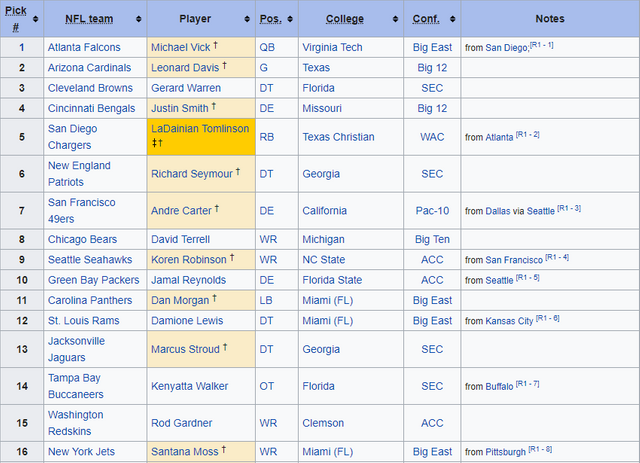
Task: Select the Notes column header
Action: (x=550, y=19)
